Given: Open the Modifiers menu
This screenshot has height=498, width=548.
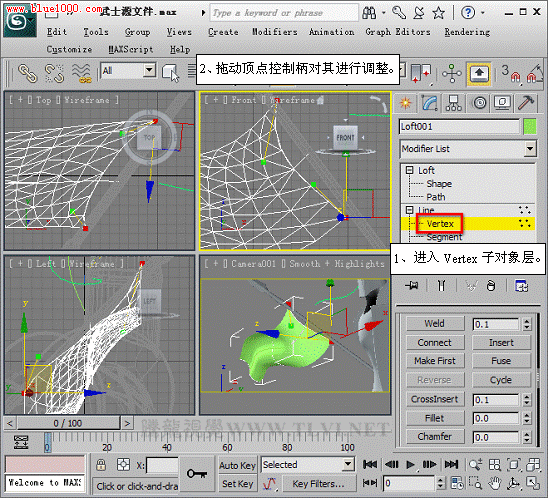Looking at the screenshot, I should [x=275, y=32].
